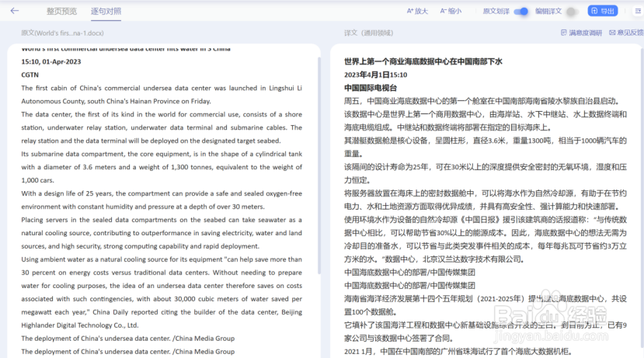Open the 意见反馈 feedback link
Image resolution: width=644 pixels, height=358 pixels.
click(x=626, y=33)
